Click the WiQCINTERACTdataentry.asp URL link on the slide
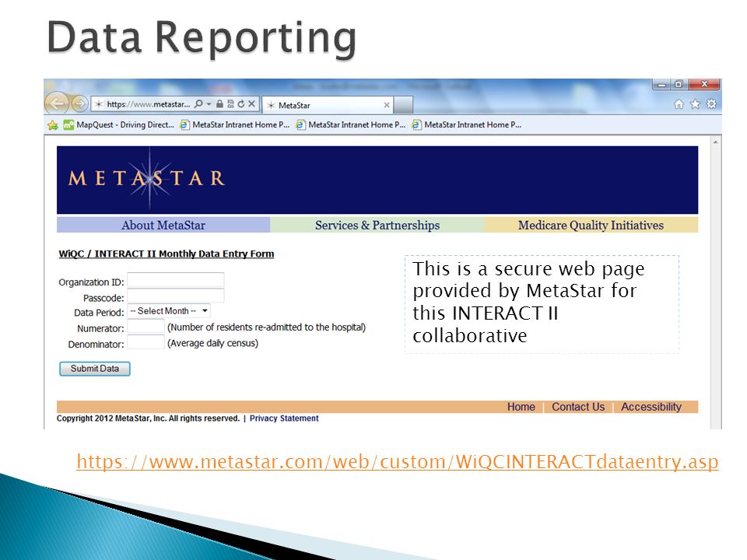 pyautogui.click(x=398, y=462)
